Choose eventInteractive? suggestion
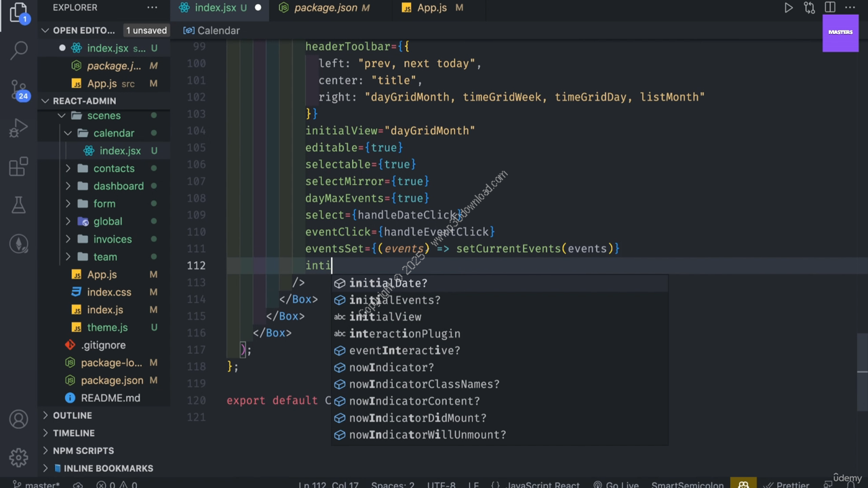868x488 pixels. 500,350
